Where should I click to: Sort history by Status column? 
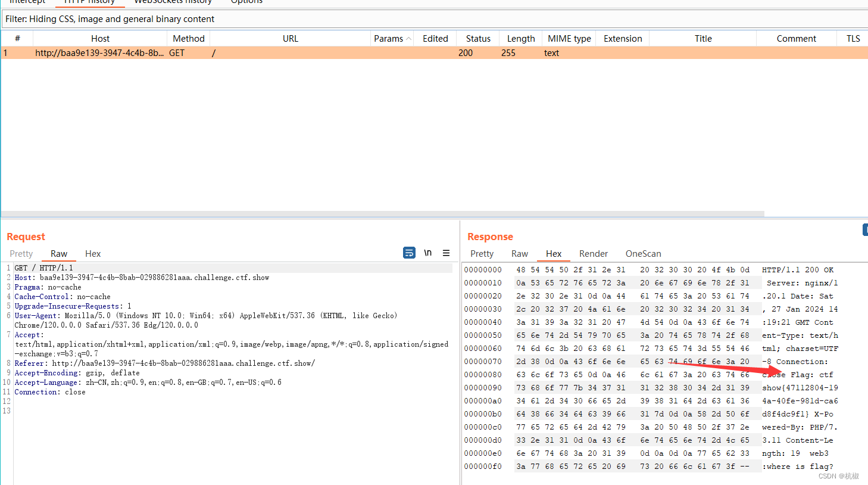pyautogui.click(x=478, y=39)
